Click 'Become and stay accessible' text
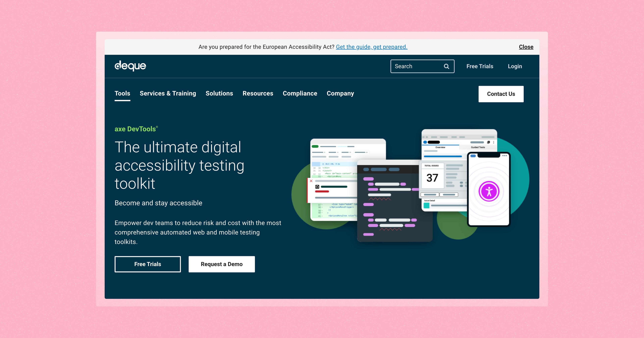 [158, 203]
